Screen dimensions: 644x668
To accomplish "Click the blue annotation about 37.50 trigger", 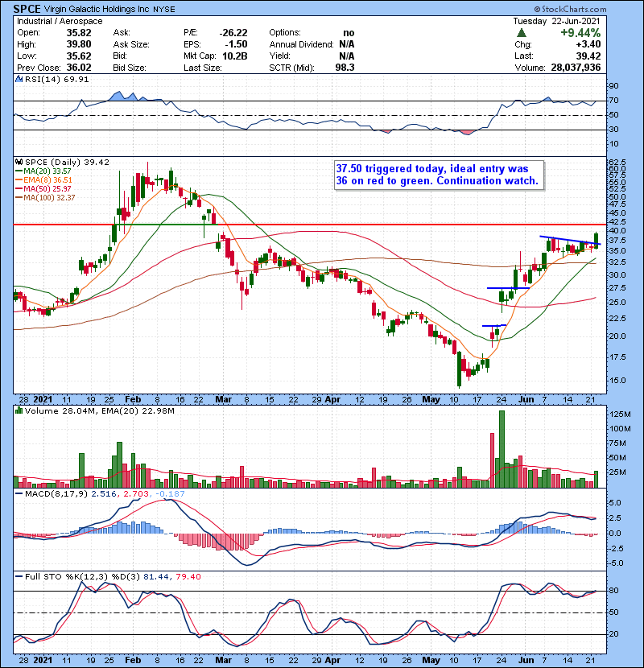I will pos(439,175).
